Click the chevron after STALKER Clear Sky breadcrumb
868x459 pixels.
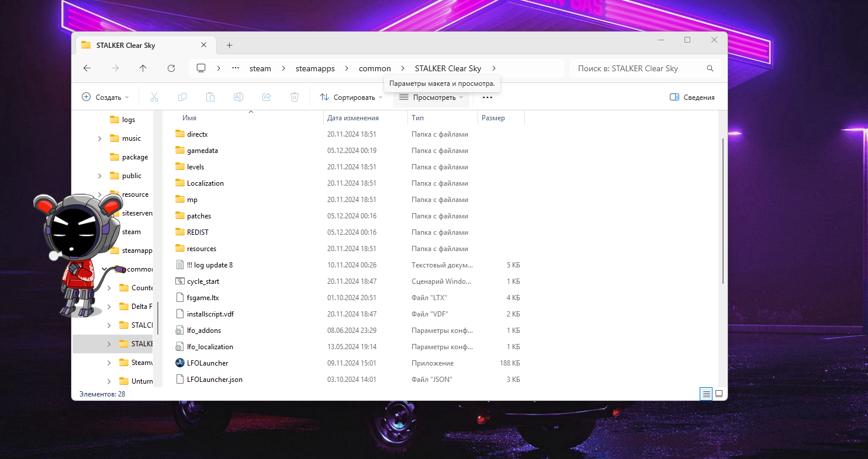494,68
